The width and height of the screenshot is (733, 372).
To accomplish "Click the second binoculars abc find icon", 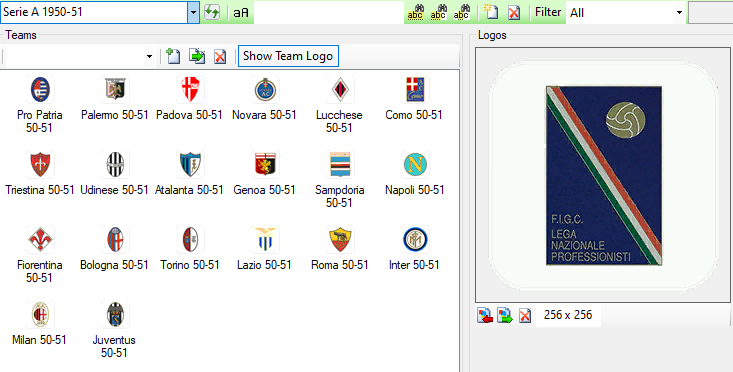I will pyautogui.click(x=438, y=12).
